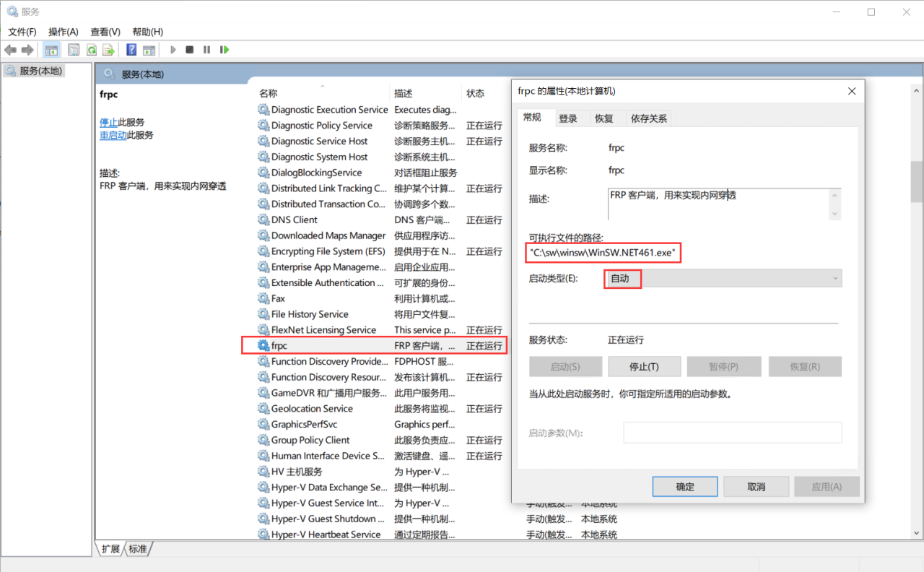This screenshot has width=924, height=572.
Task: Click the Show/Hide Console Tree icon
Action: click(51, 49)
